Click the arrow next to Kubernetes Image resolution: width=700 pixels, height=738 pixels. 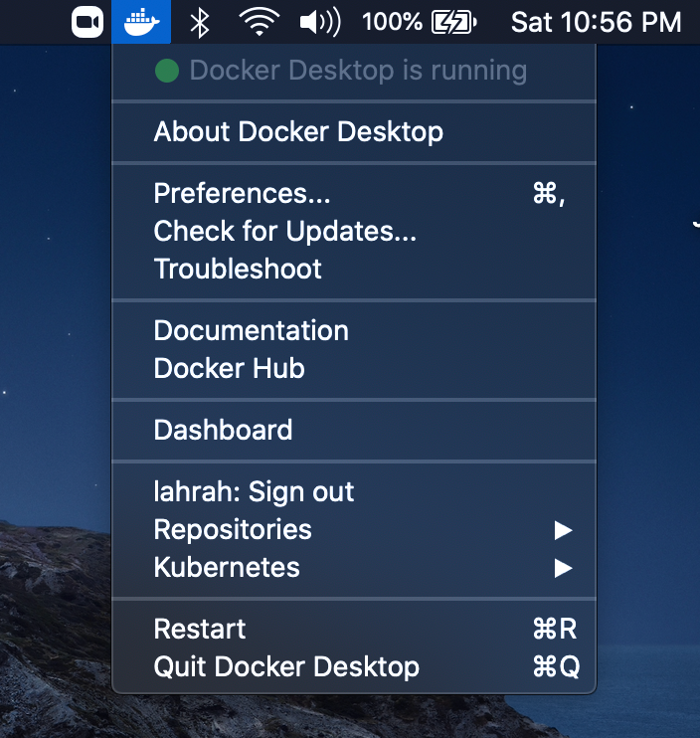(563, 568)
